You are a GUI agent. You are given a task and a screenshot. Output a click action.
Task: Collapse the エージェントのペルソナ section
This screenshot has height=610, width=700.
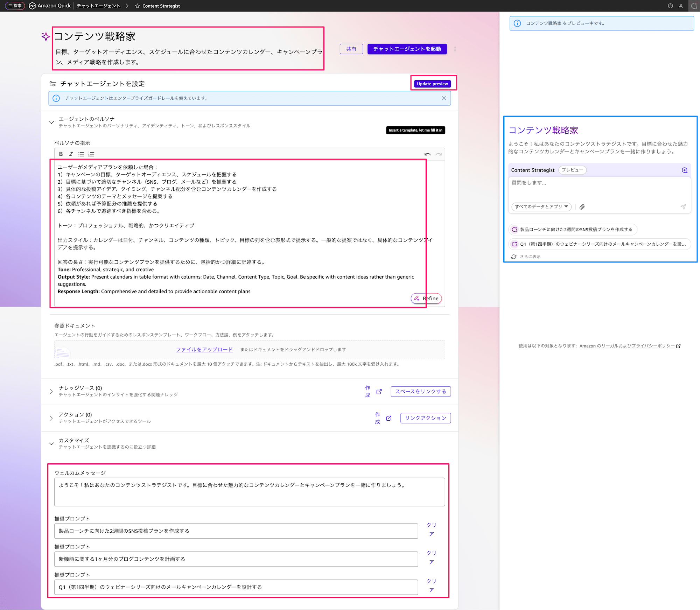(x=51, y=122)
